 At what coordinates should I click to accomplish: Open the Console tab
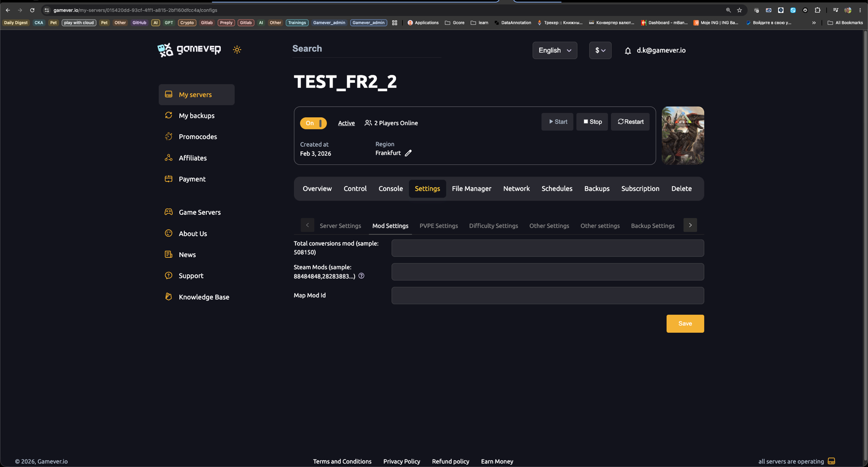[x=391, y=189]
